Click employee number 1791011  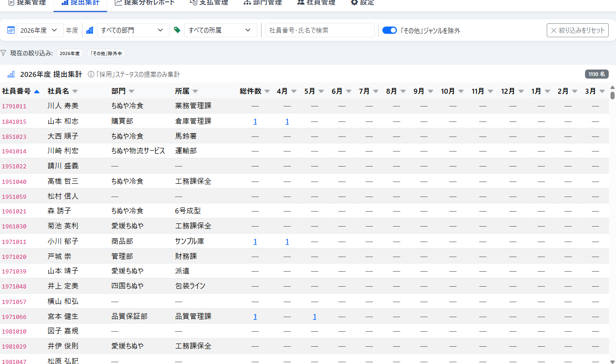(14, 106)
